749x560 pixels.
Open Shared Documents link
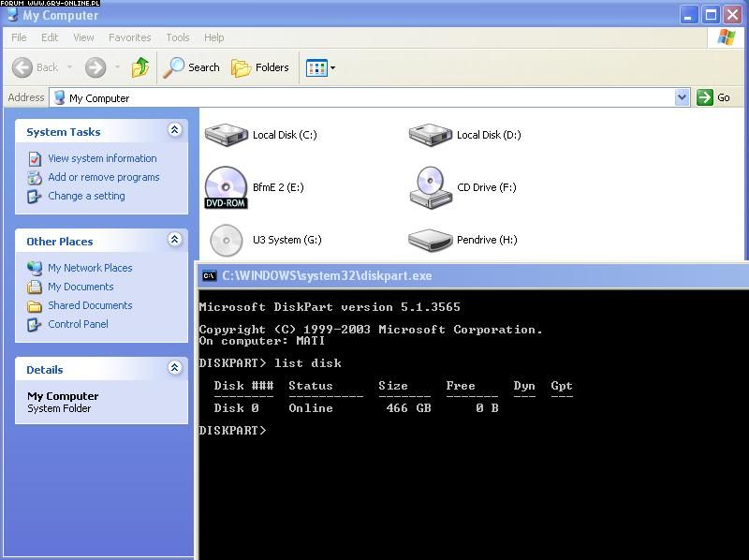(90, 305)
